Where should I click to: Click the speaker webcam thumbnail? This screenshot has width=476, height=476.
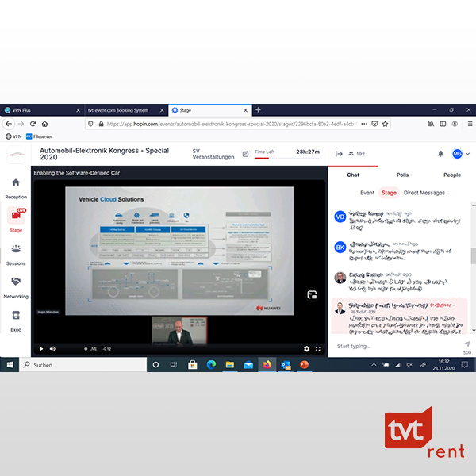tap(179, 330)
